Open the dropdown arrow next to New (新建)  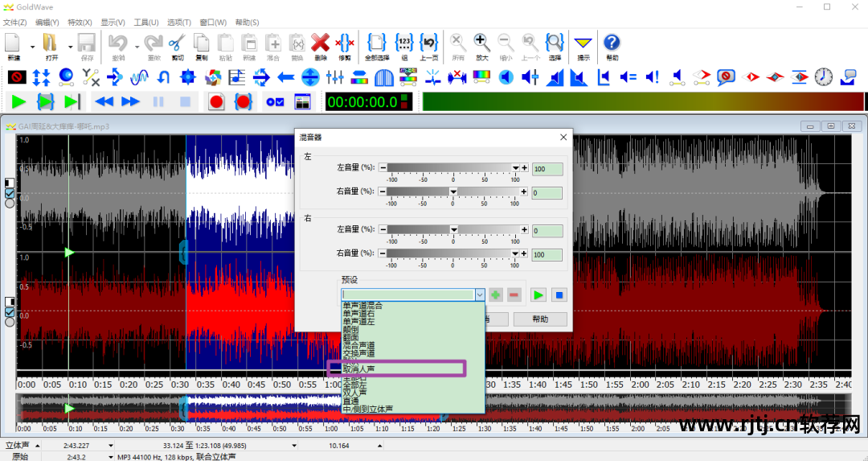pyautogui.click(x=33, y=46)
